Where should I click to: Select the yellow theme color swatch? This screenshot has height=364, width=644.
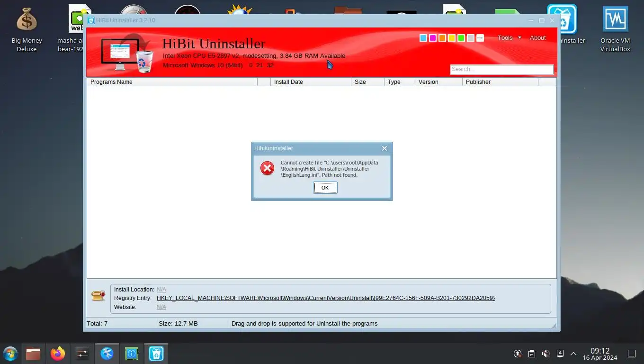coord(452,38)
